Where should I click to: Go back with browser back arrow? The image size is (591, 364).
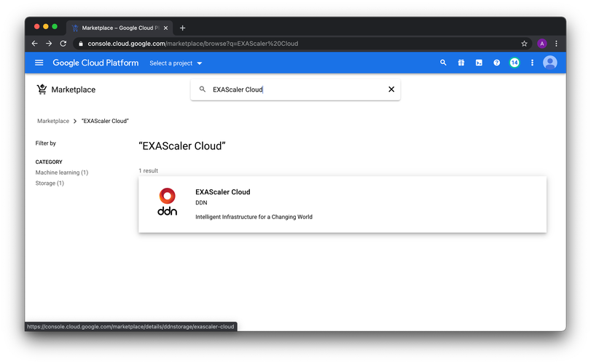(35, 44)
